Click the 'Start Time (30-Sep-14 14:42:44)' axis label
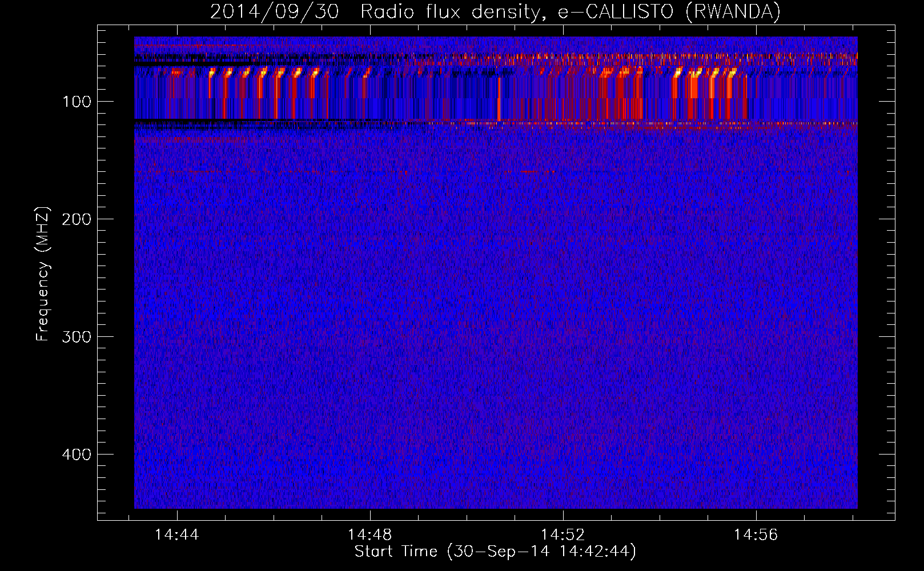 495,552
